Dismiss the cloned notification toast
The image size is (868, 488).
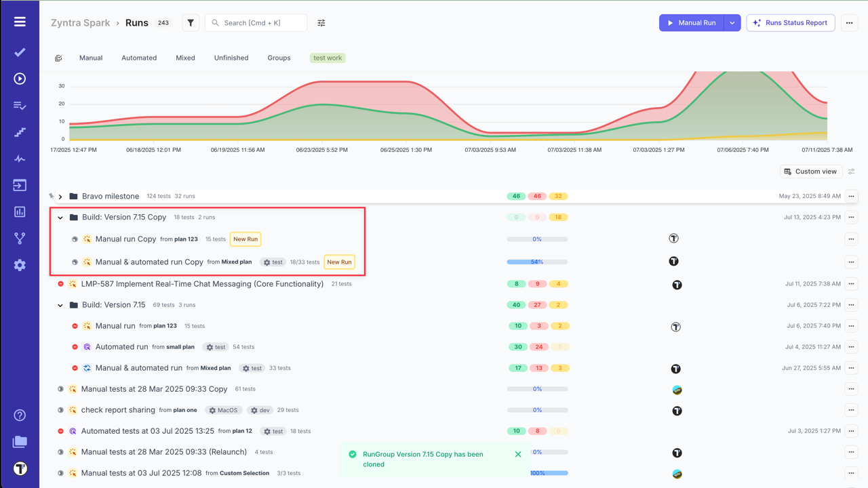(518, 454)
